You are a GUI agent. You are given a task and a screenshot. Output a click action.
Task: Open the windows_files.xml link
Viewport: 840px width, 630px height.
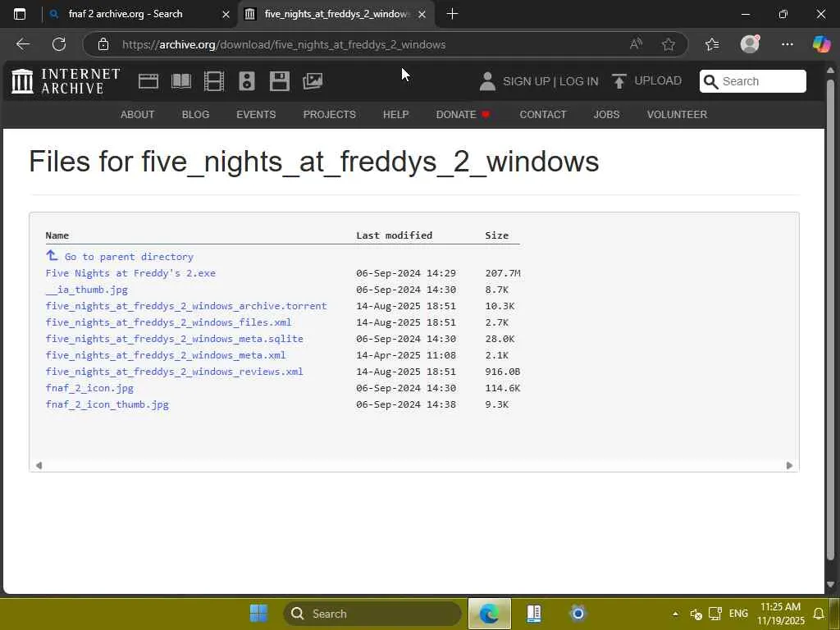(x=168, y=322)
